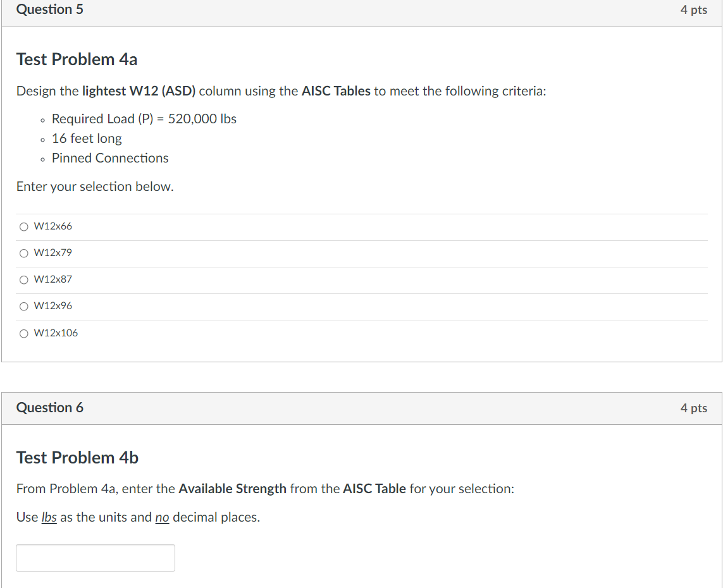The width and height of the screenshot is (723, 588).
Task: Click the Test Problem 4b heading
Action: (77, 458)
